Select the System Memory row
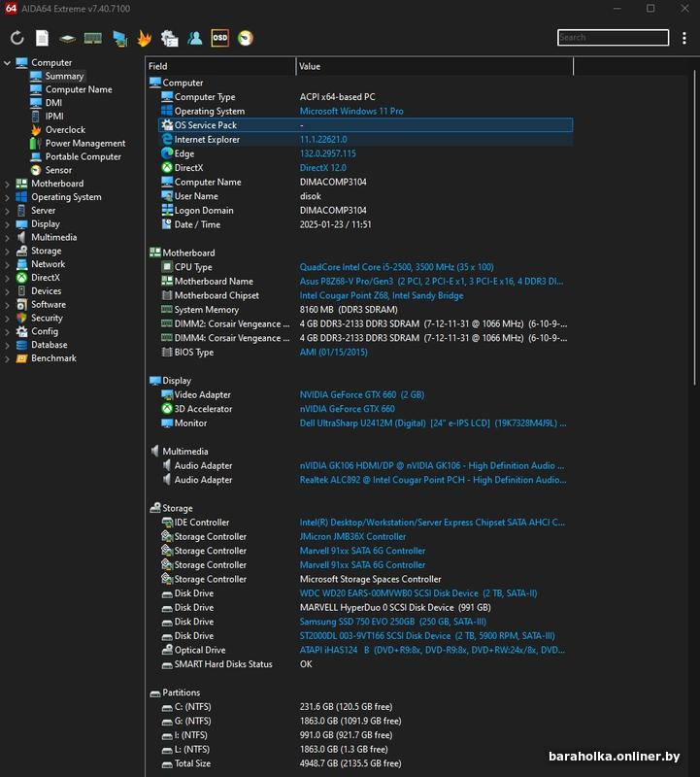The width and height of the screenshot is (700, 777). (x=366, y=310)
